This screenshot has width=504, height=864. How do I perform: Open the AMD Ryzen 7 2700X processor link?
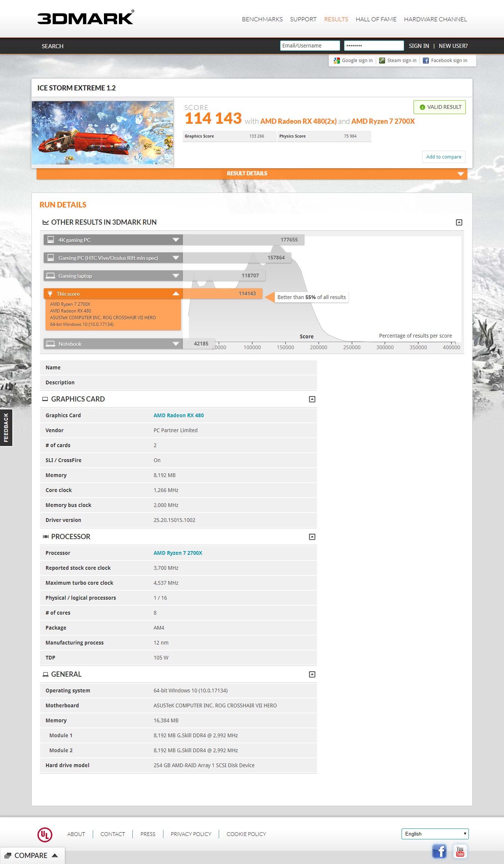(178, 553)
